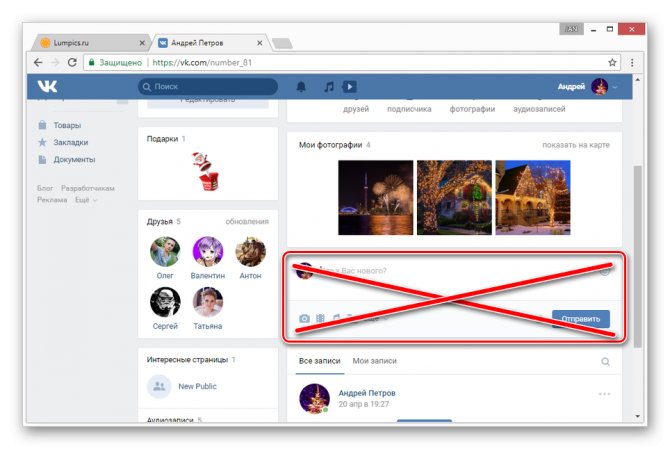The image size is (670, 449).
Task: Switch to the Lumpics.ru tab
Action: click(92, 43)
